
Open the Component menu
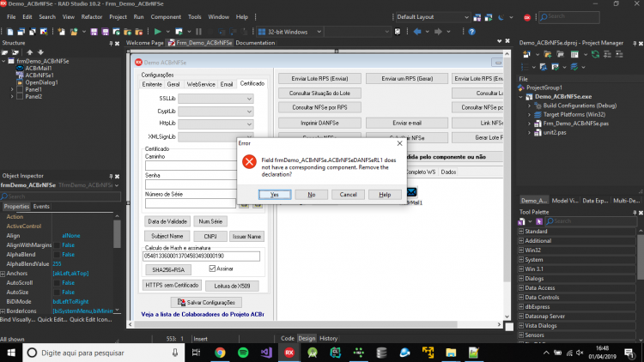166,17
